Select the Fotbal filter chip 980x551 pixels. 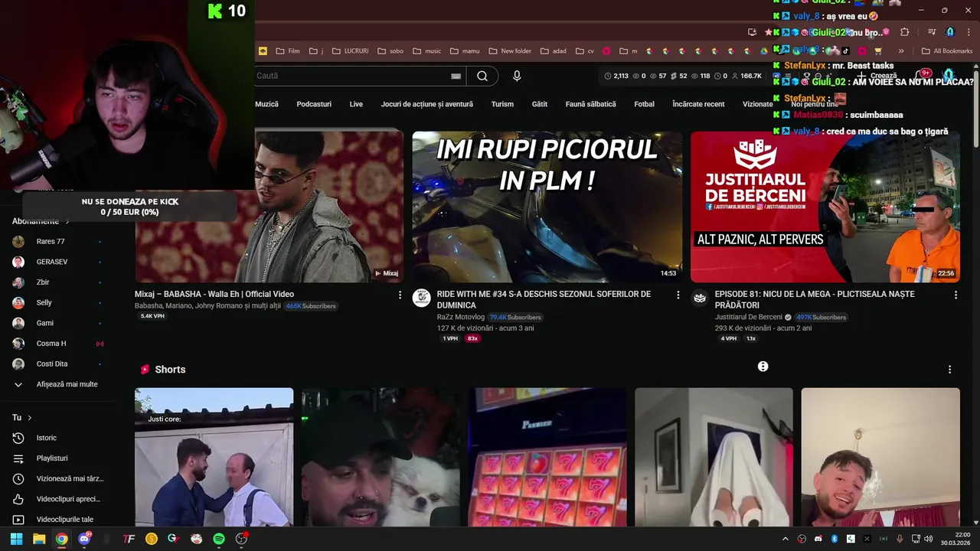point(644,104)
